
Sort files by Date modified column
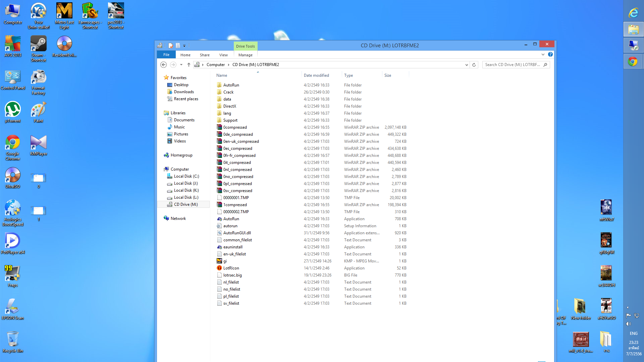point(316,75)
